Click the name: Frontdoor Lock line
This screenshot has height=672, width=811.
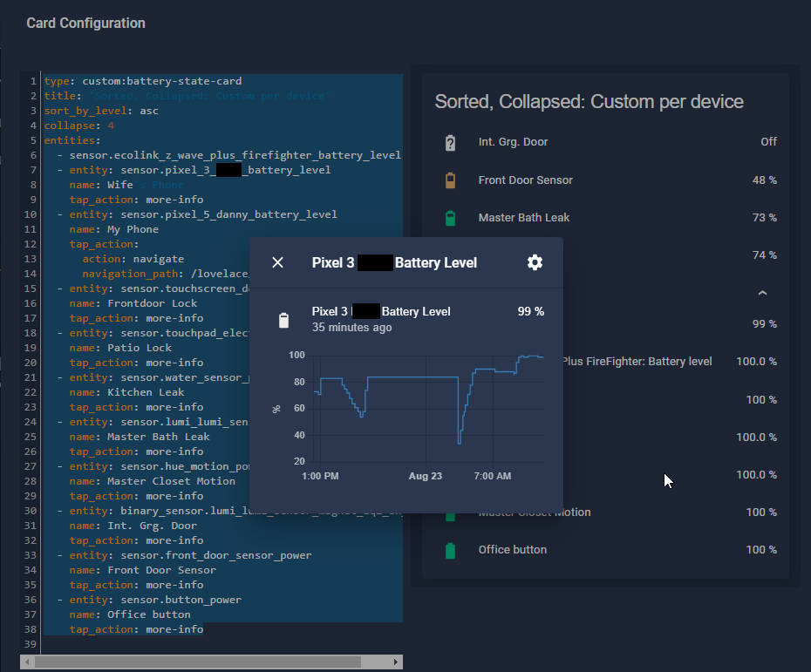(x=133, y=303)
